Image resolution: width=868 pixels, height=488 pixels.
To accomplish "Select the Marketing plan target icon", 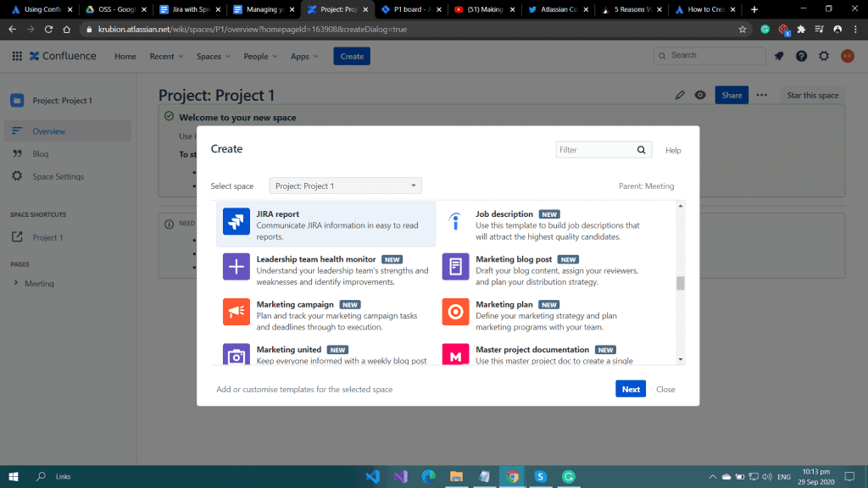I will (x=455, y=312).
